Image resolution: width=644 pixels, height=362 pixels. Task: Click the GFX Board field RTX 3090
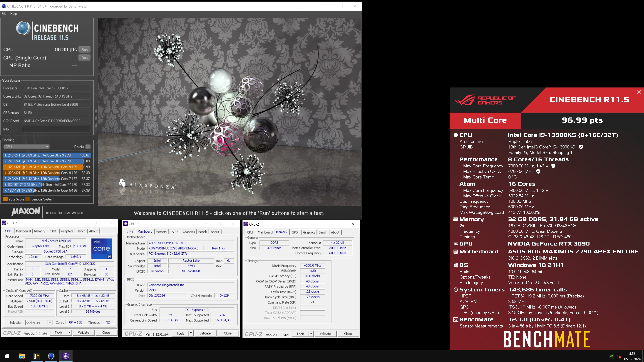click(x=56, y=121)
